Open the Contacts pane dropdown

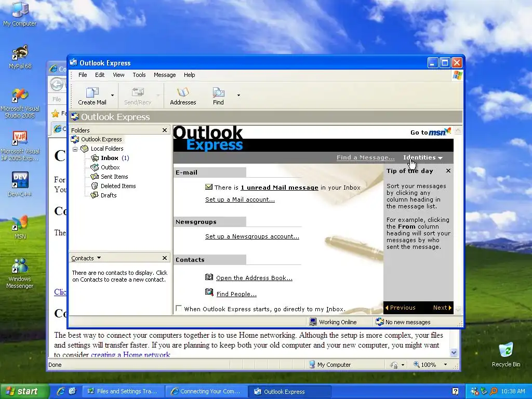point(99,258)
